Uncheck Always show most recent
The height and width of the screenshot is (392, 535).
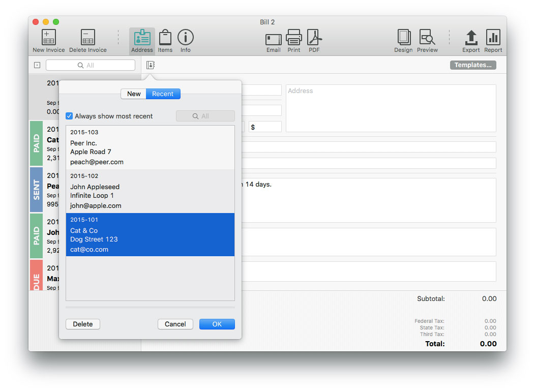tap(69, 116)
